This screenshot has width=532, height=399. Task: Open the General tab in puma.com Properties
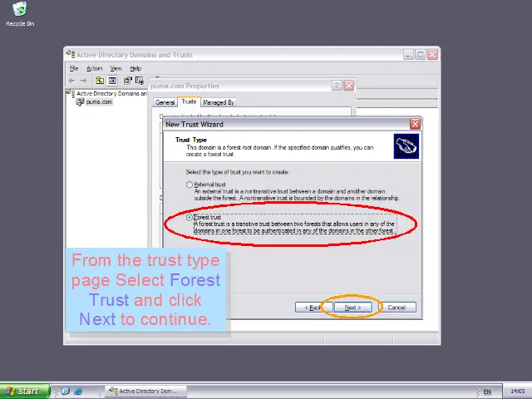click(x=165, y=102)
